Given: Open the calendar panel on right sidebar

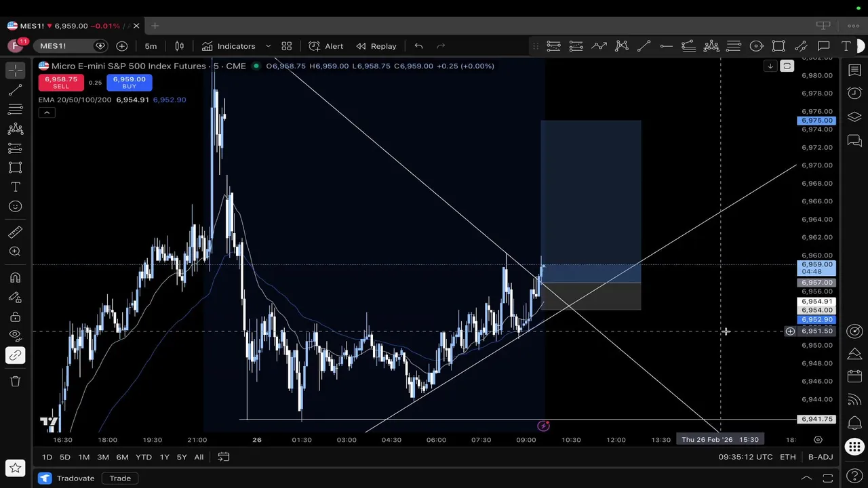Looking at the screenshot, I should pos(854,376).
